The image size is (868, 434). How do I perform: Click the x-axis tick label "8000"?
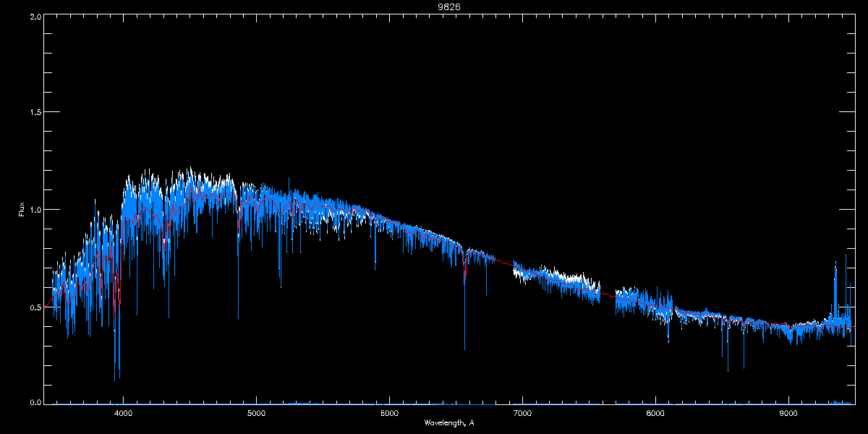pyautogui.click(x=655, y=414)
